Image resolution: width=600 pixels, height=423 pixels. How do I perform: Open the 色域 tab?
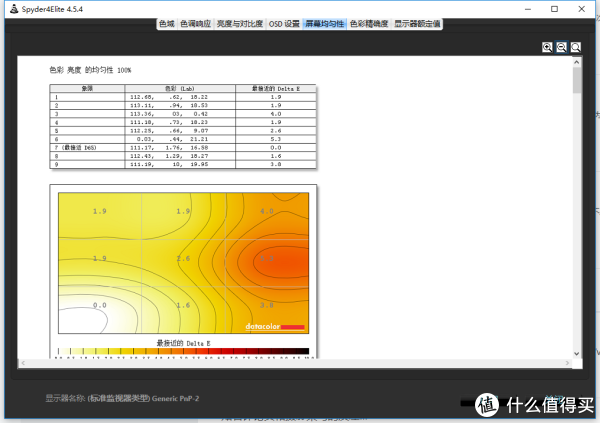click(x=166, y=23)
